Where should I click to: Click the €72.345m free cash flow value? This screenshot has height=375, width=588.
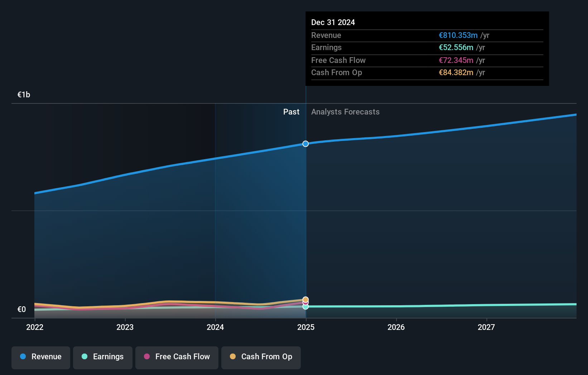(x=456, y=60)
